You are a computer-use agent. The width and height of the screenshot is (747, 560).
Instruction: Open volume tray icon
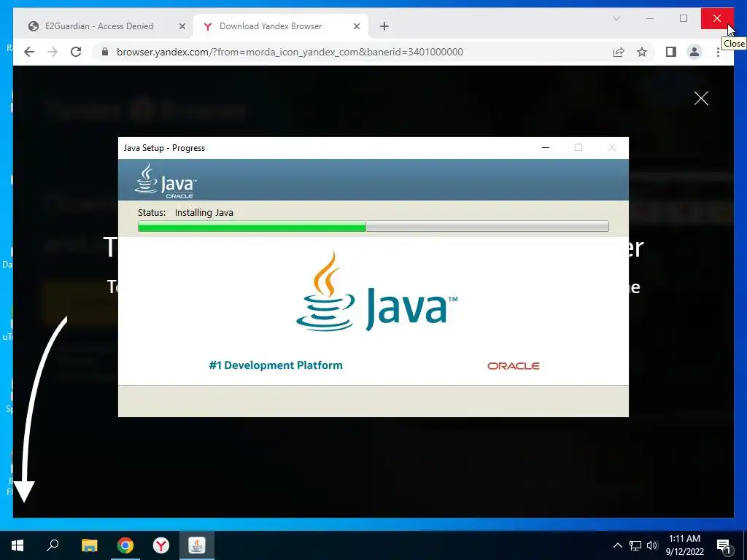click(x=652, y=545)
